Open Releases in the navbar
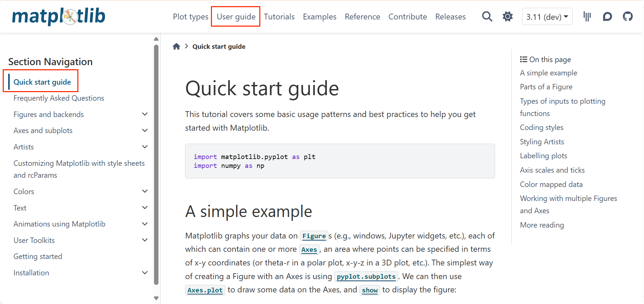Image resolution: width=644 pixels, height=304 pixels. (450, 17)
